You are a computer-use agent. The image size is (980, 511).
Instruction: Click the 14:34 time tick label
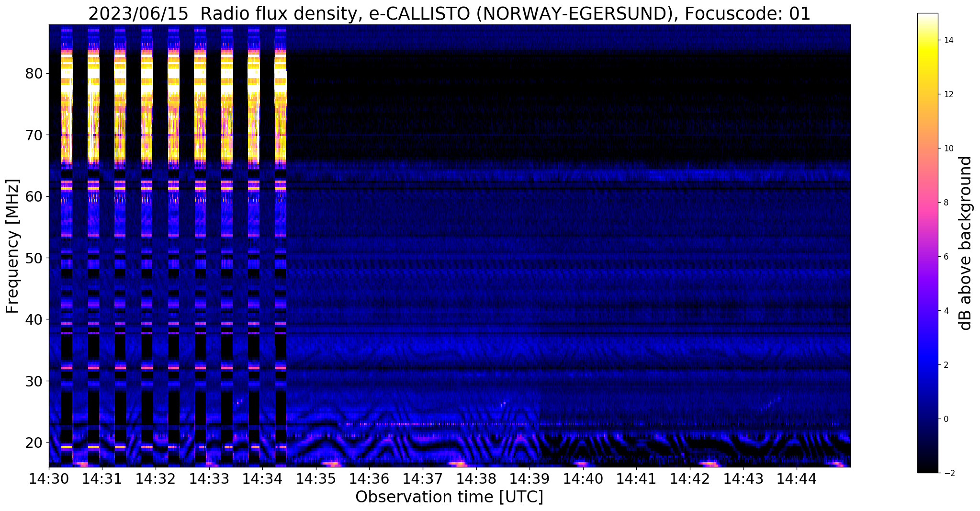coord(262,479)
